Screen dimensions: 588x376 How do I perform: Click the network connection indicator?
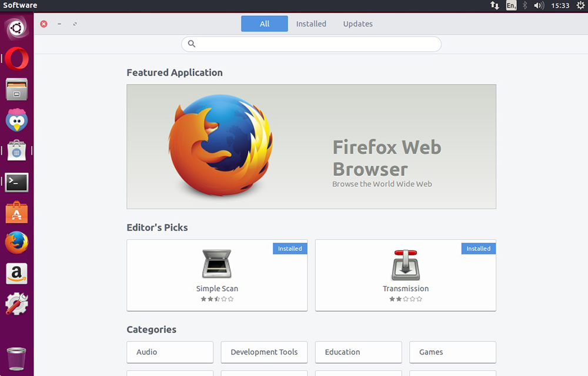(x=495, y=5)
